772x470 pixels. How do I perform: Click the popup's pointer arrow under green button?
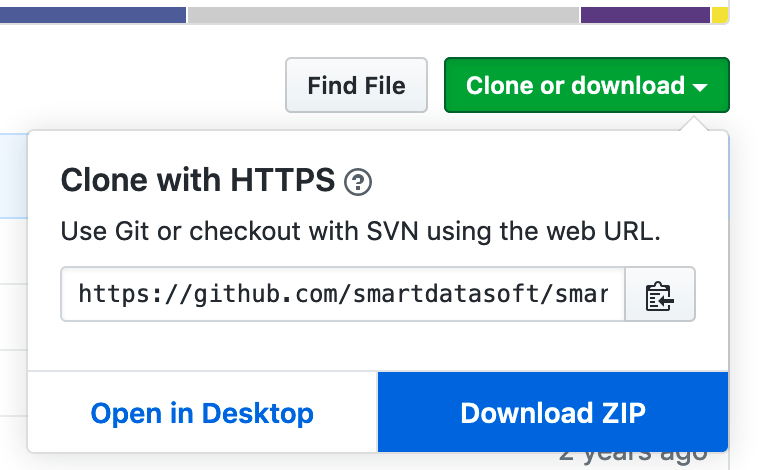pos(694,124)
